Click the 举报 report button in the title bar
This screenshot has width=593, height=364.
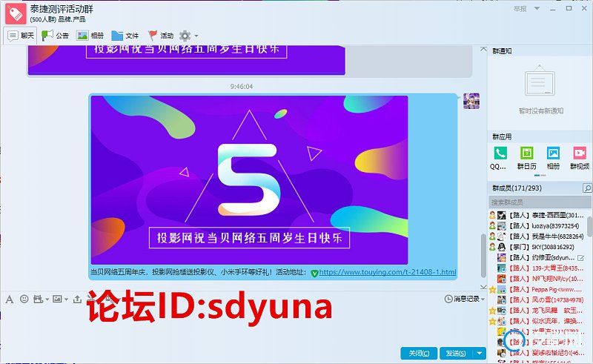520,8
